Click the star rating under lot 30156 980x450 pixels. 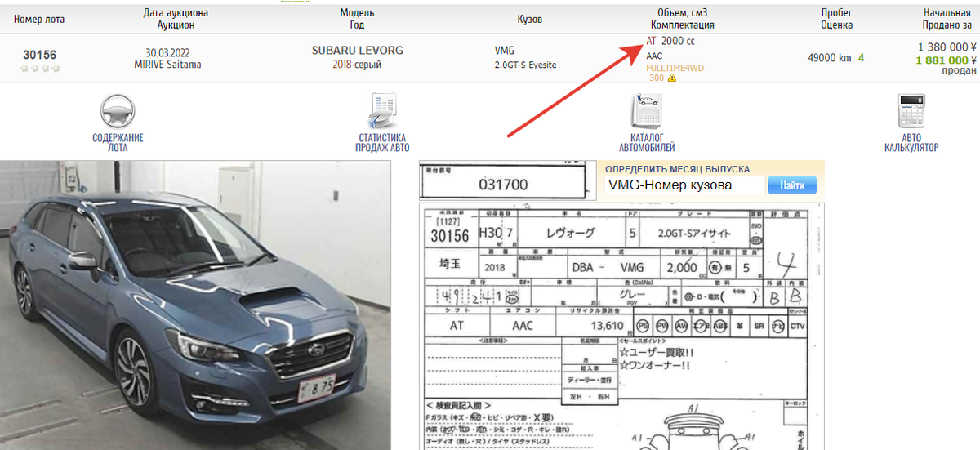click(x=40, y=69)
